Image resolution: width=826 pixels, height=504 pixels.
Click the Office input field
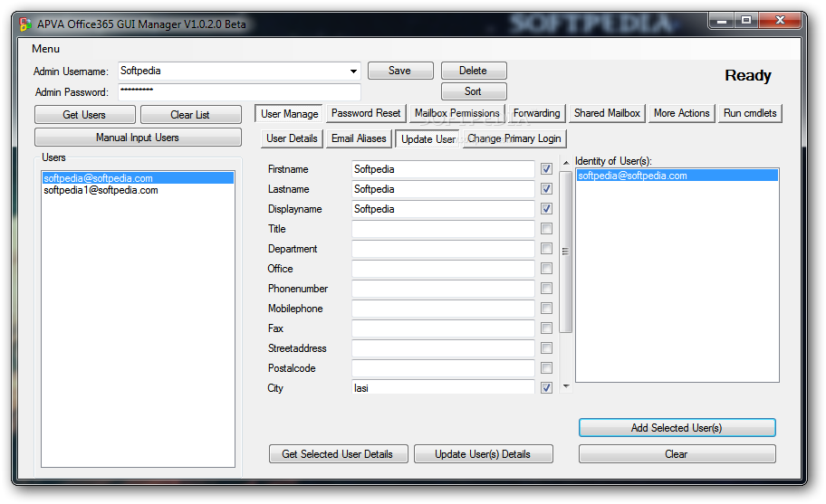[x=443, y=269]
